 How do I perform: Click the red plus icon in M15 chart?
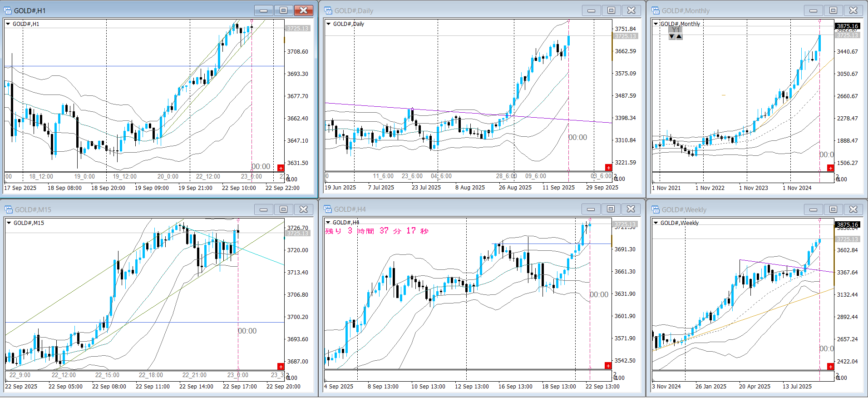(281, 367)
